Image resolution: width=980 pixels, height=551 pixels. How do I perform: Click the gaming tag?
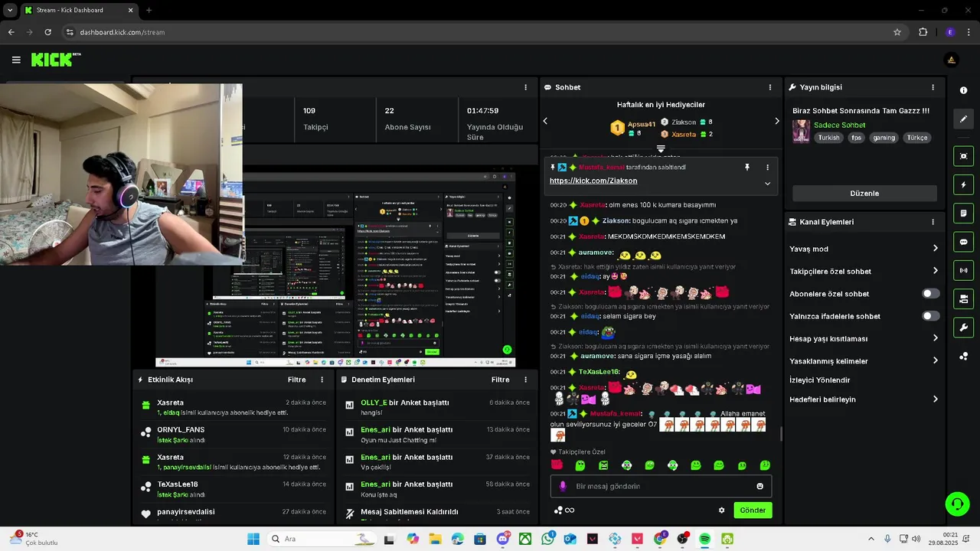(884, 138)
